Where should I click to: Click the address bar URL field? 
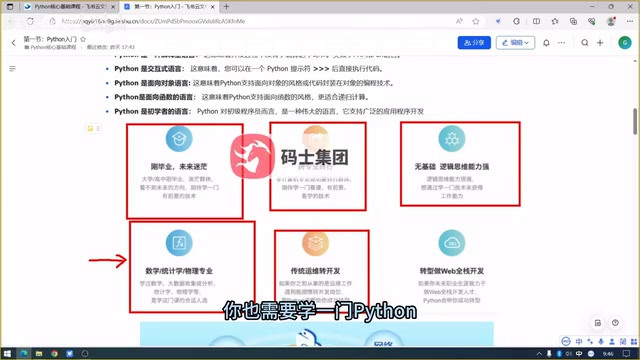[253, 21]
